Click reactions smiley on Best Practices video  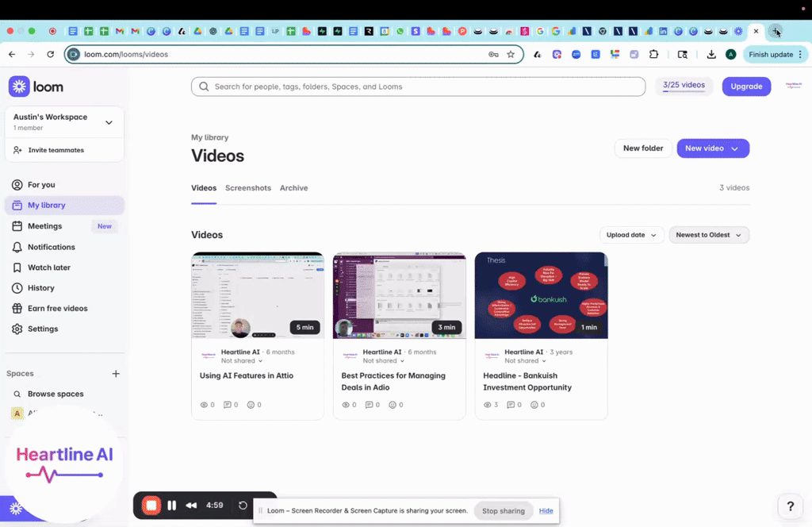(393, 405)
